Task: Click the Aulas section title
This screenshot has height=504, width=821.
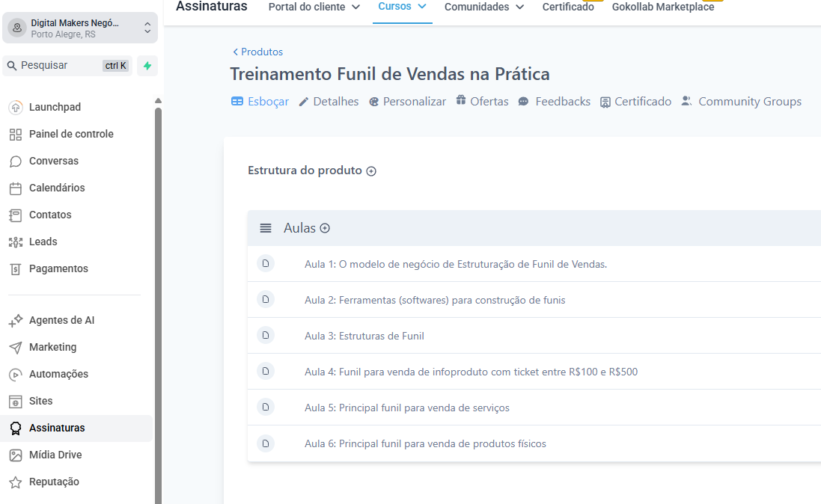Action: 299,228
